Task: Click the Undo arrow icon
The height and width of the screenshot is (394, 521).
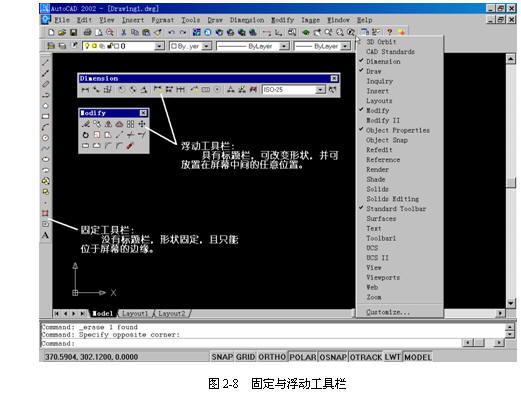Action: pos(171,32)
